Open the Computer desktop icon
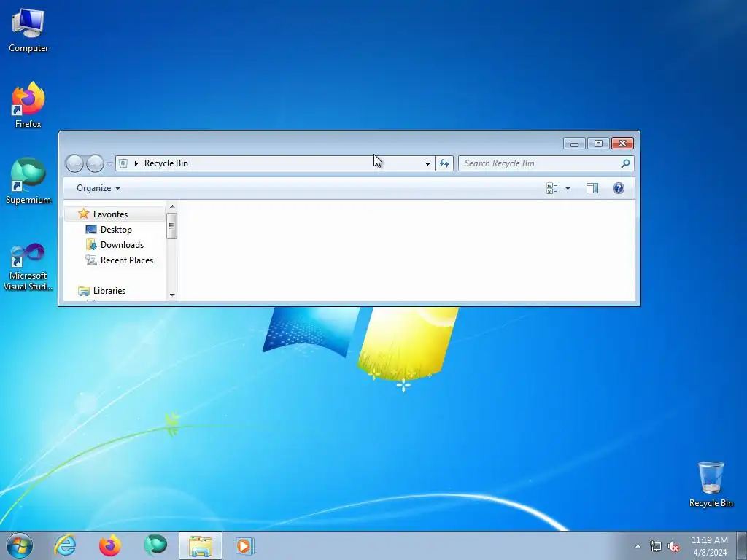 pyautogui.click(x=28, y=31)
